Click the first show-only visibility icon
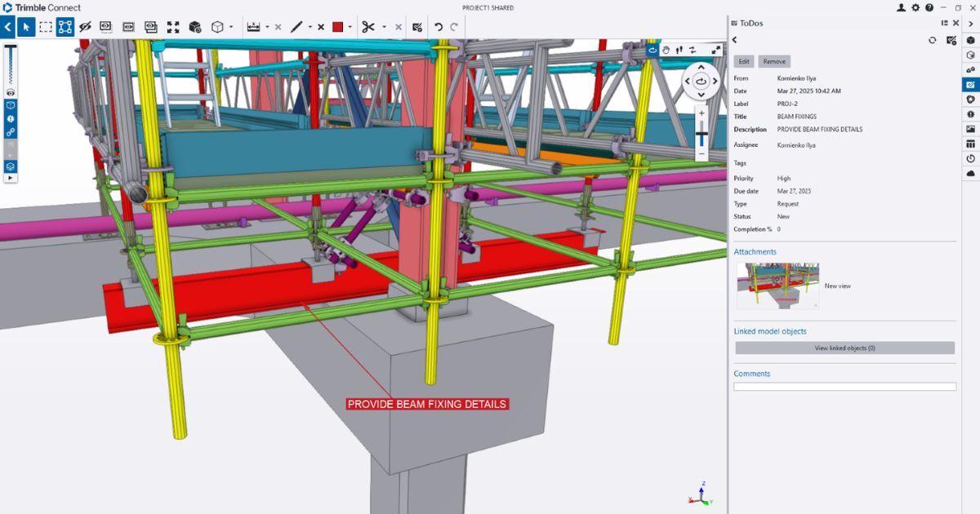This screenshot has height=514, width=980. [106, 26]
